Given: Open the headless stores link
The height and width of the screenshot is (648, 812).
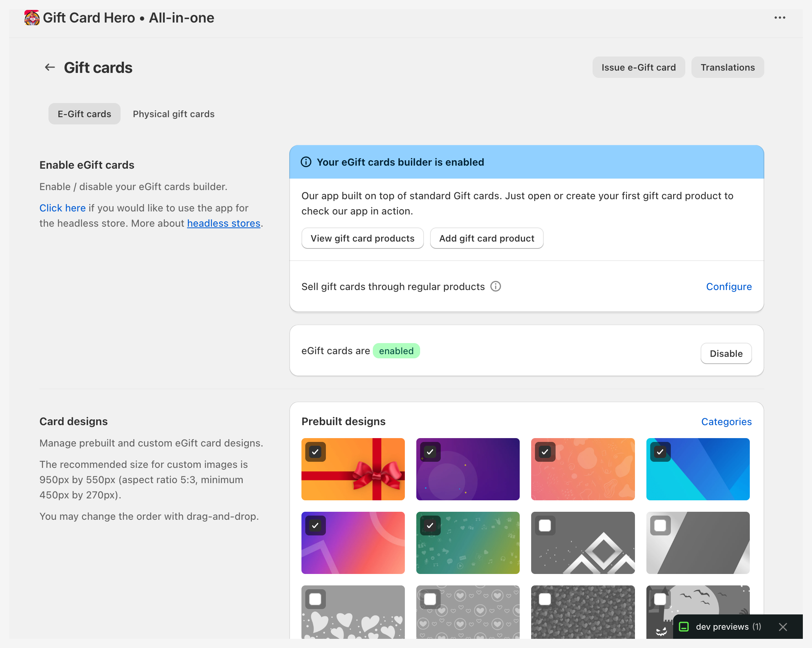Looking at the screenshot, I should [224, 223].
